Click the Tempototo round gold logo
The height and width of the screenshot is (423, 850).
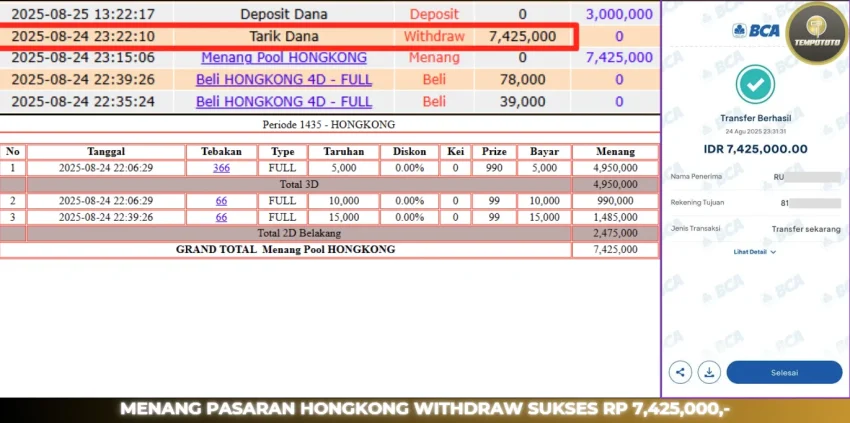click(817, 33)
